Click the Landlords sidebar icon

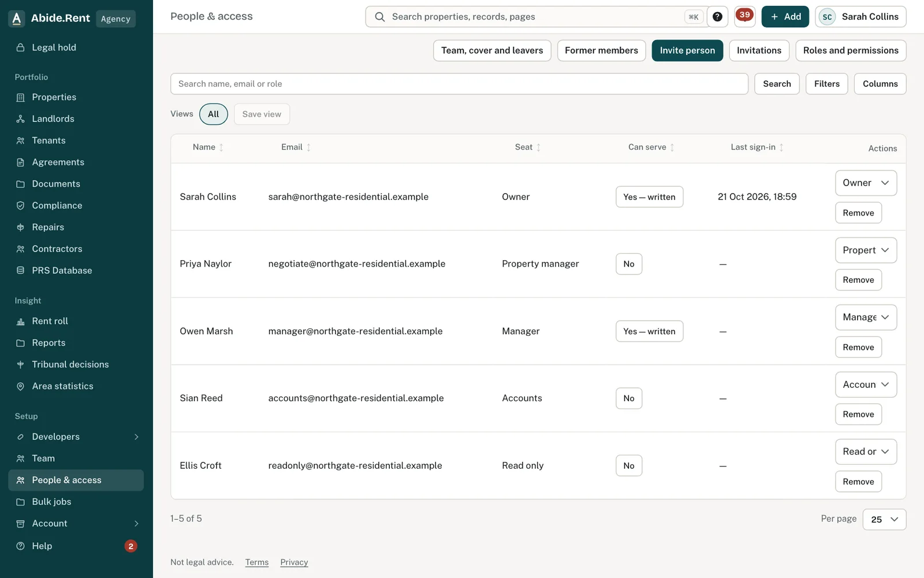[x=21, y=118]
